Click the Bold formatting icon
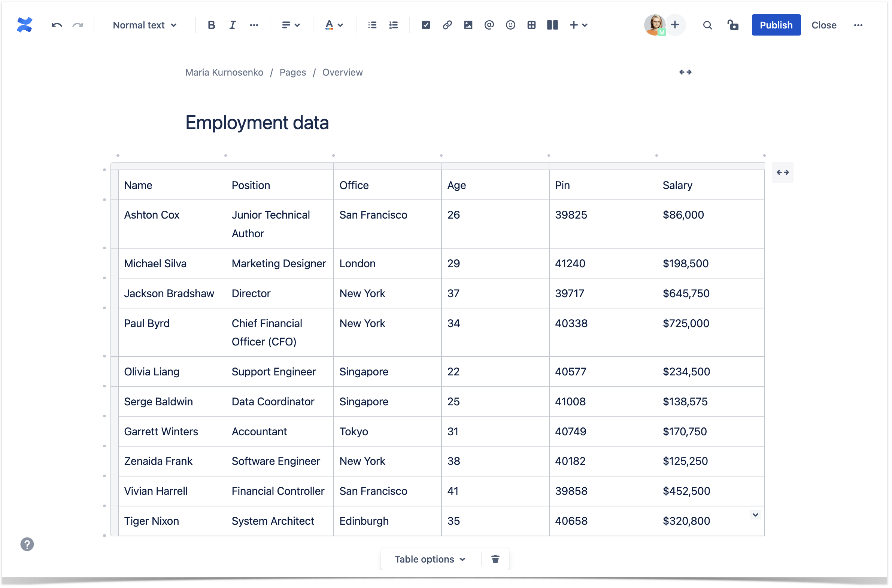Image resolution: width=892 pixels, height=588 pixels. point(210,25)
